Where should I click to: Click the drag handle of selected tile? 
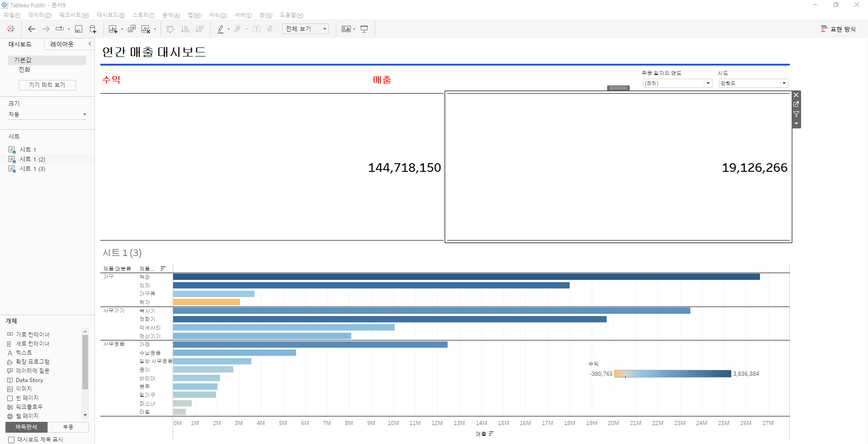pos(618,88)
